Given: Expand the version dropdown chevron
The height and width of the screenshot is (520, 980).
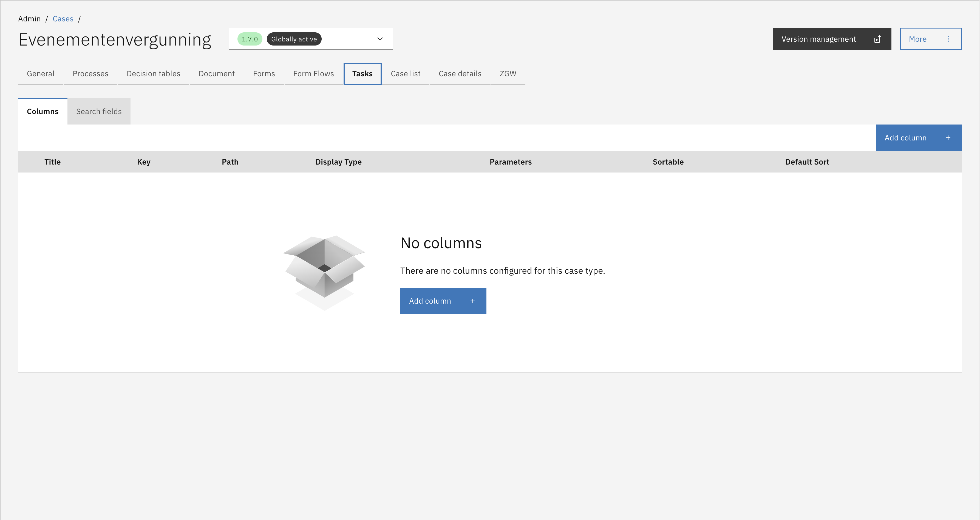Looking at the screenshot, I should click(x=379, y=39).
